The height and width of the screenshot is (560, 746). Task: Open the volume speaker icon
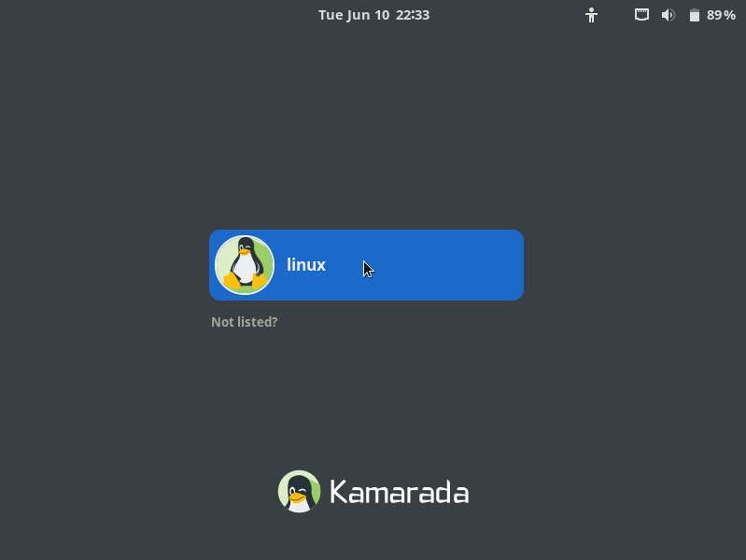[668, 15]
